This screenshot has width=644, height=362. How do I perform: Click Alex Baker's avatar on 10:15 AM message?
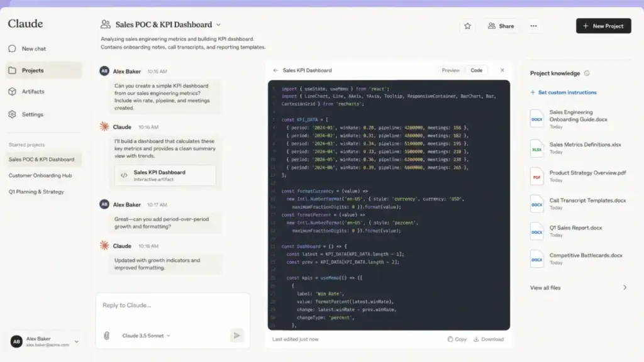pos(104,71)
